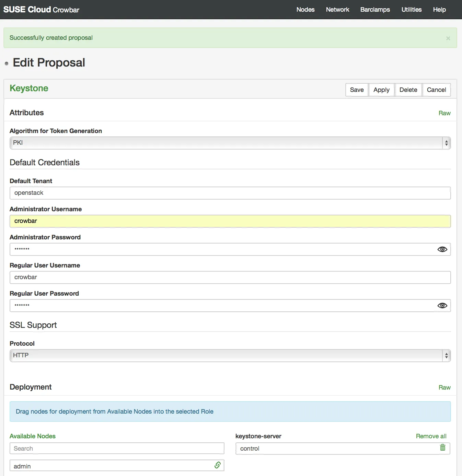Cancel editing the proposal
462x476 pixels.
pyautogui.click(x=436, y=90)
